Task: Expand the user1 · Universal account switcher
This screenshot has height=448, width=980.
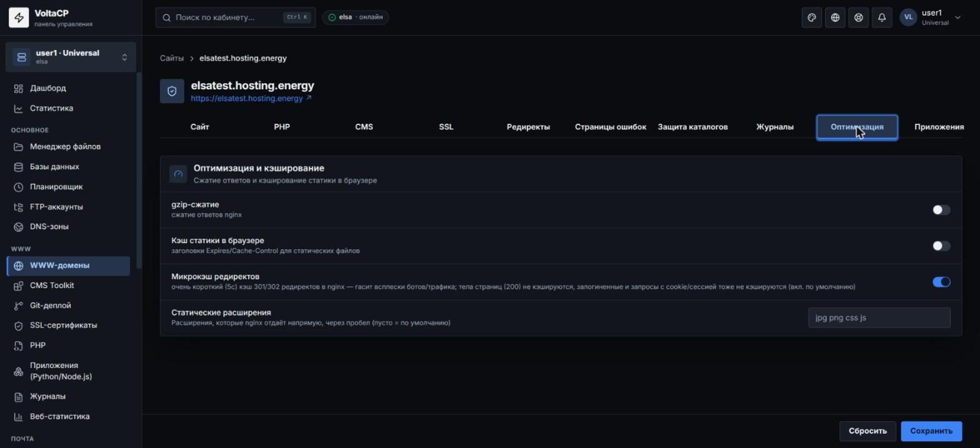Action: pyautogui.click(x=71, y=57)
